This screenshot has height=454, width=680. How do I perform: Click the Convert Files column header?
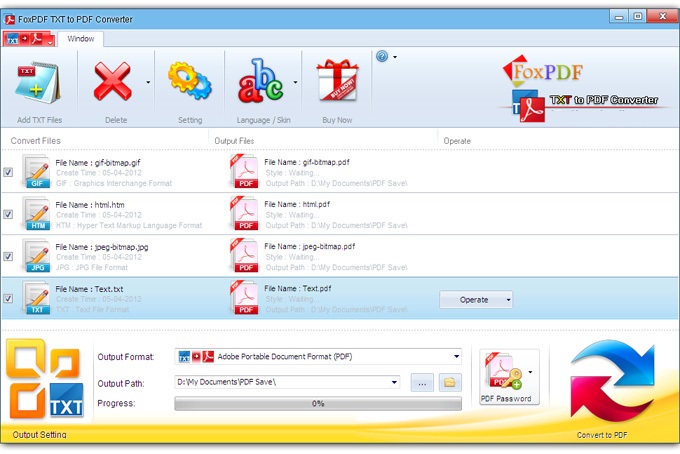36,141
